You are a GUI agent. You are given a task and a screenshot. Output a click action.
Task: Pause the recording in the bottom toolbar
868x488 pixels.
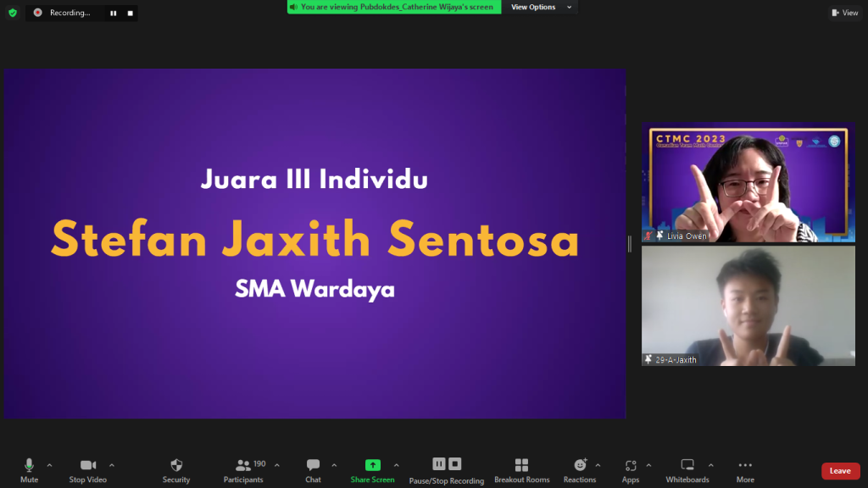click(x=439, y=463)
